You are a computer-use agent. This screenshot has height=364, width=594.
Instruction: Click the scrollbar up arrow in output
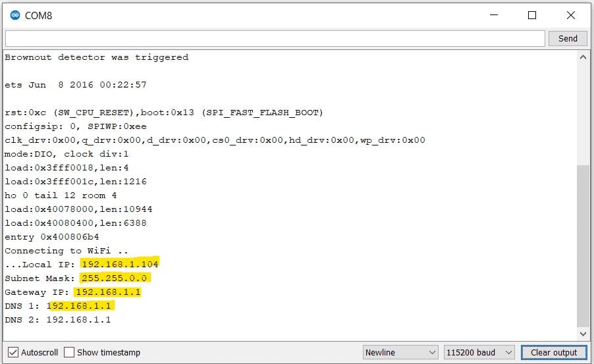[x=583, y=57]
